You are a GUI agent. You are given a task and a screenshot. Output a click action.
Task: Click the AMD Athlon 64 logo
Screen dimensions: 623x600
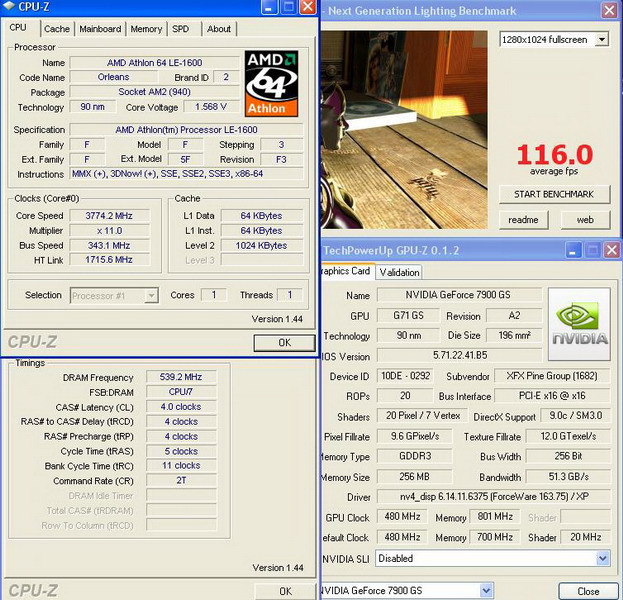coord(271,83)
